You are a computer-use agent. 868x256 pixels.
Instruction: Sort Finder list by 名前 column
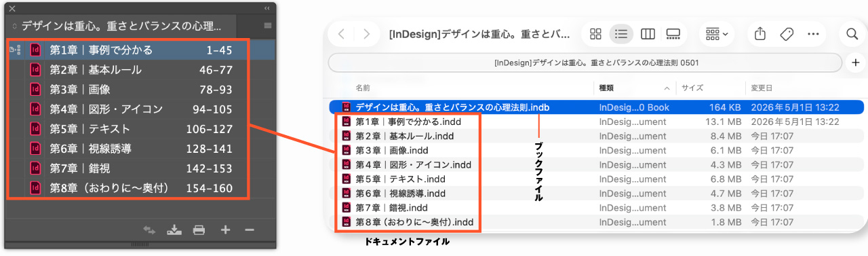(363, 88)
